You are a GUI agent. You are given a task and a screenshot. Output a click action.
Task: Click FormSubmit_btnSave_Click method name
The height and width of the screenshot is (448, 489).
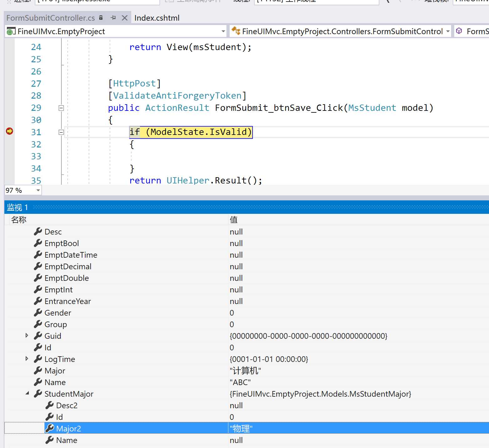pos(279,108)
